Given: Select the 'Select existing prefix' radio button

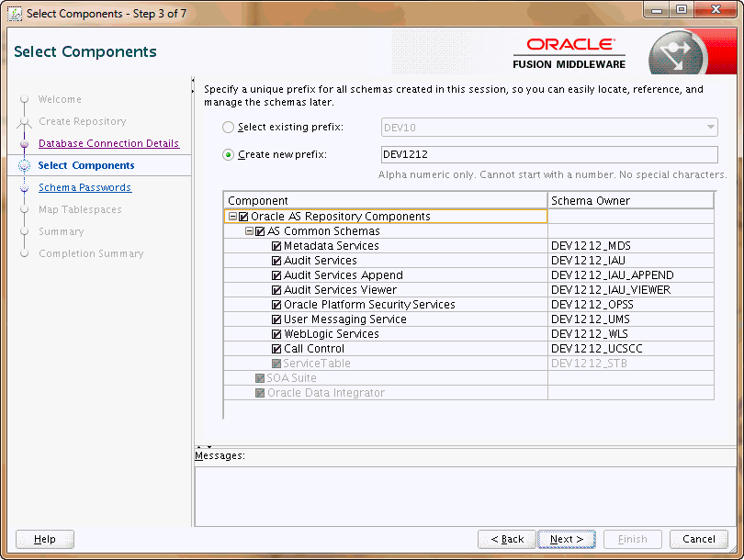Looking at the screenshot, I should (228, 127).
